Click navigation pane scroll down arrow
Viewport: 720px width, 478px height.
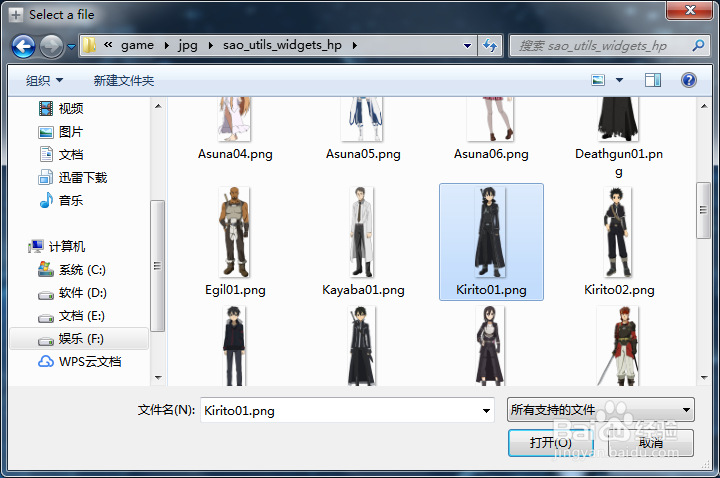(158, 378)
